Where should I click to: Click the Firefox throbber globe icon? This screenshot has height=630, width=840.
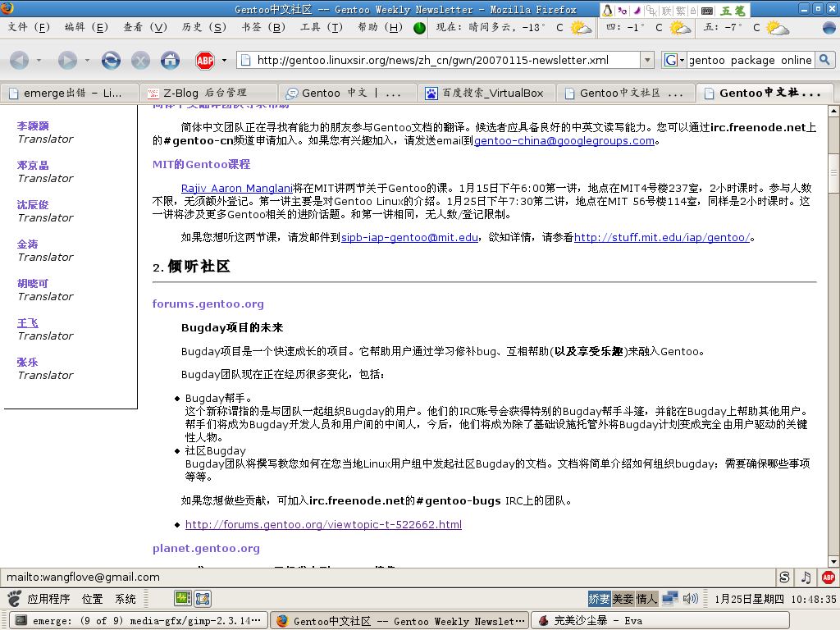(829, 27)
